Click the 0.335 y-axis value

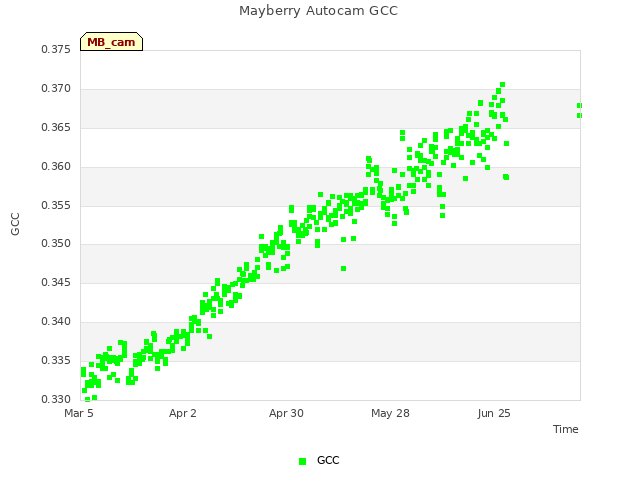[x=56, y=360]
